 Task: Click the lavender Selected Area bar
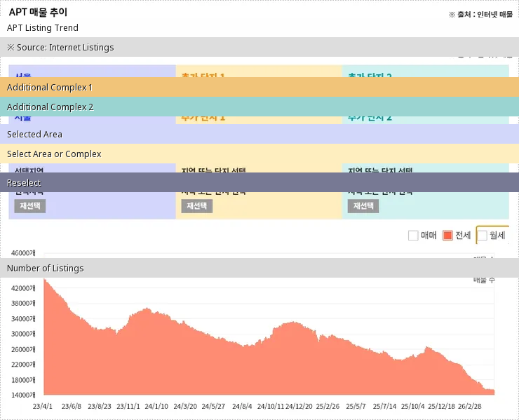259,134
